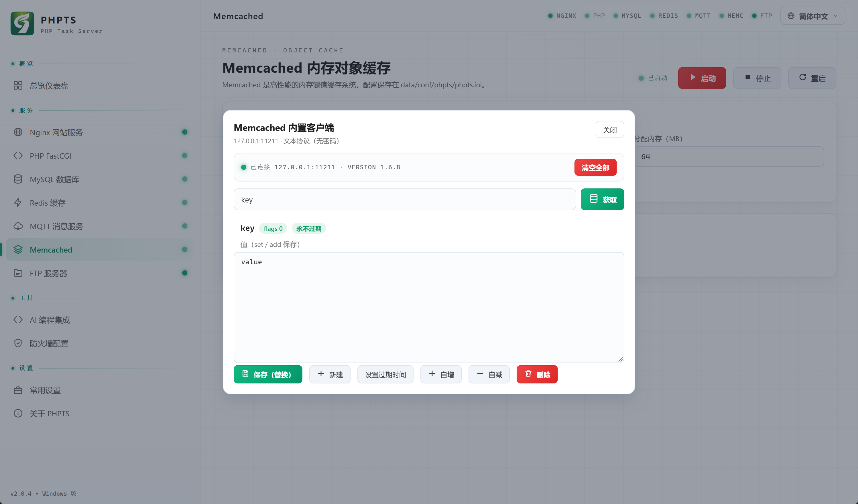The height and width of the screenshot is (504, 858).
Task: Click the NGINX status indicator in header
Action: coord(562,16)
